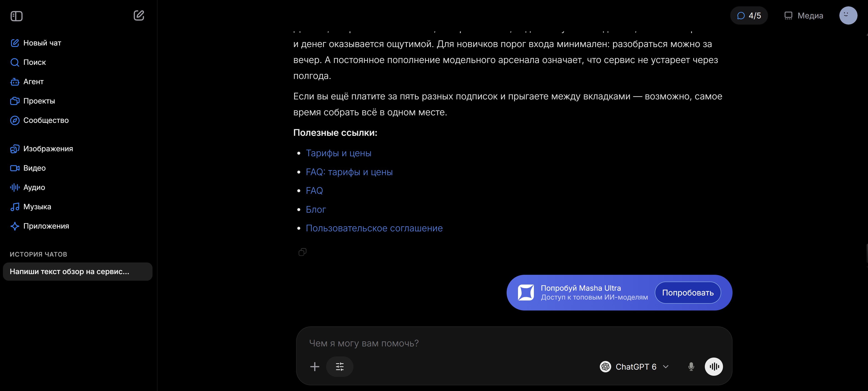Start voice mode with the white waveform button
Screen dimensions: 868x391
tap(714, 367)
